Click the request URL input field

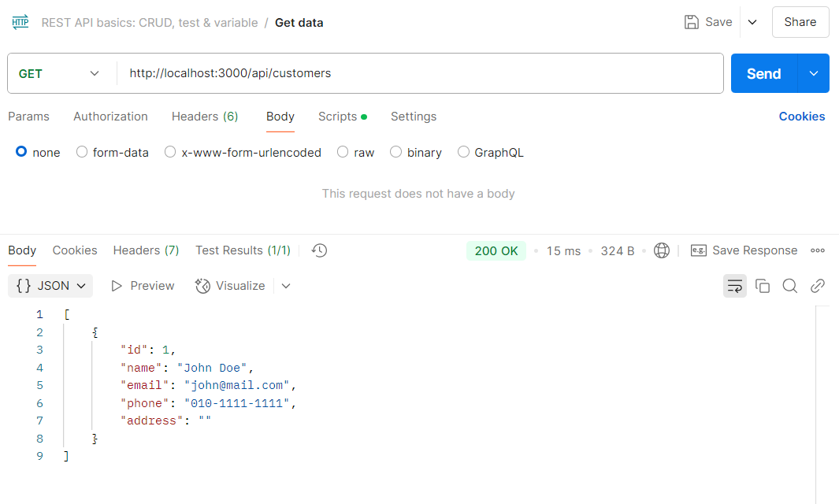[420, 73]
